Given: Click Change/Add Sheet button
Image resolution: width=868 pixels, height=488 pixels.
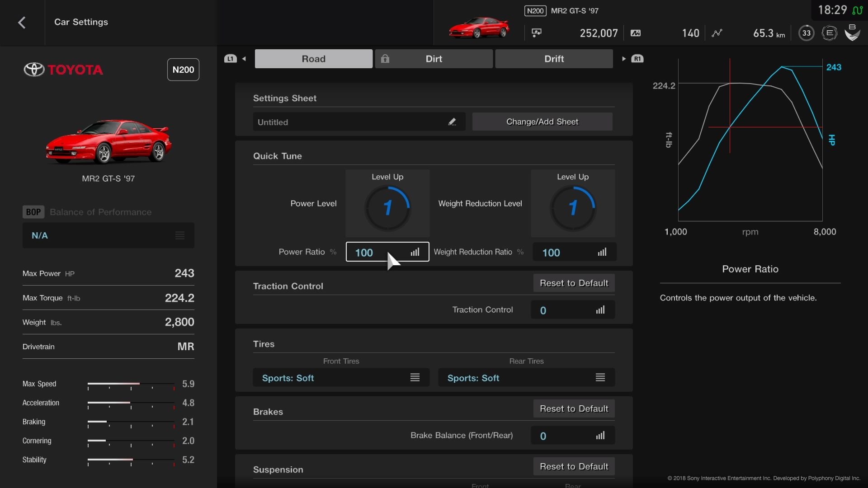Looking at the screenshot, I should pos(542,122).
